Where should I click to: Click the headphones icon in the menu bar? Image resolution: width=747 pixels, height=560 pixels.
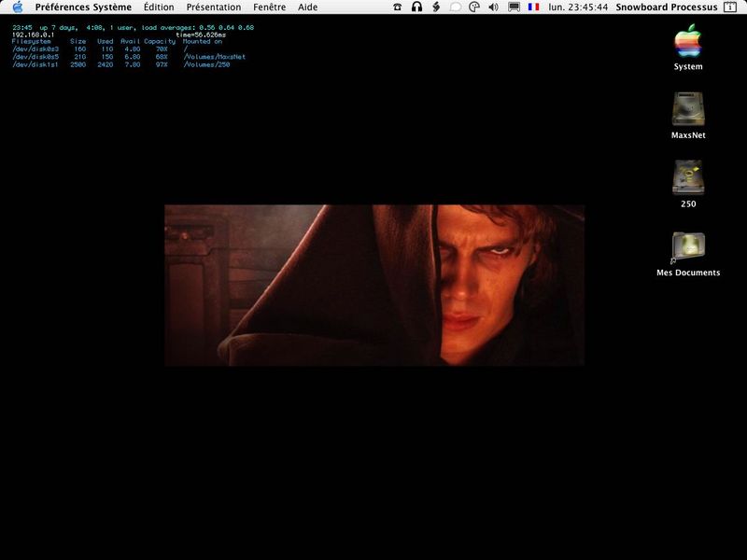click(x=416, y=7)
